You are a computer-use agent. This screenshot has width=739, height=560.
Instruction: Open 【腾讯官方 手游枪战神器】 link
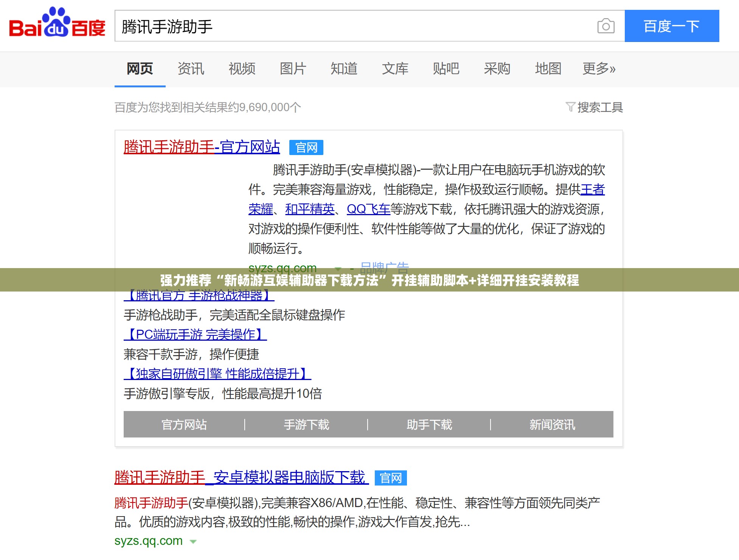199,296
